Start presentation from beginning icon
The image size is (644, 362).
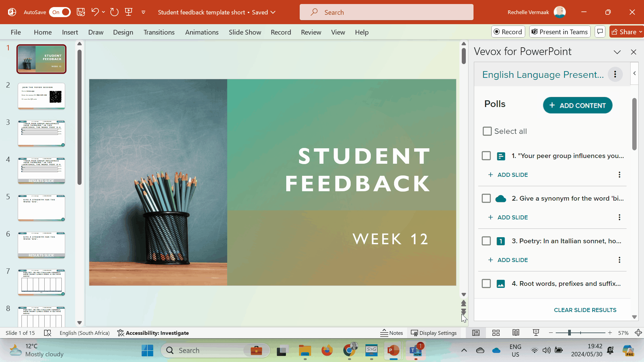point(129,12)
